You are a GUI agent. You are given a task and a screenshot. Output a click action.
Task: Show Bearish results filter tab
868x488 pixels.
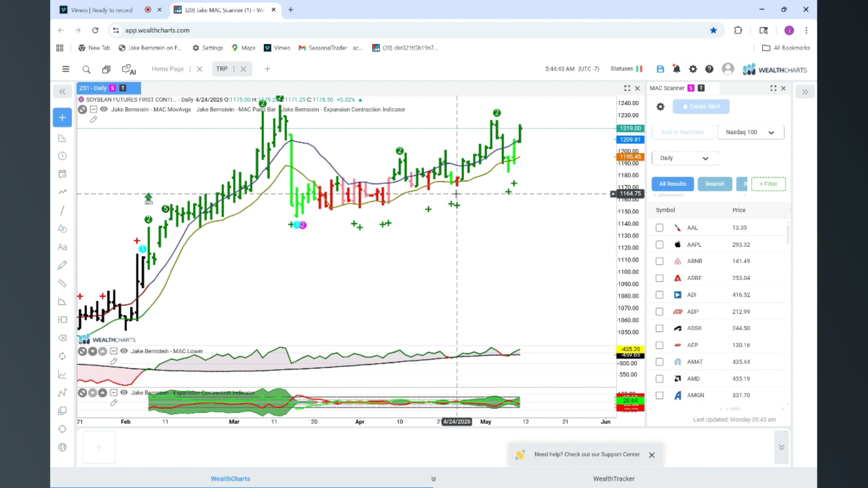pos(715,184)
